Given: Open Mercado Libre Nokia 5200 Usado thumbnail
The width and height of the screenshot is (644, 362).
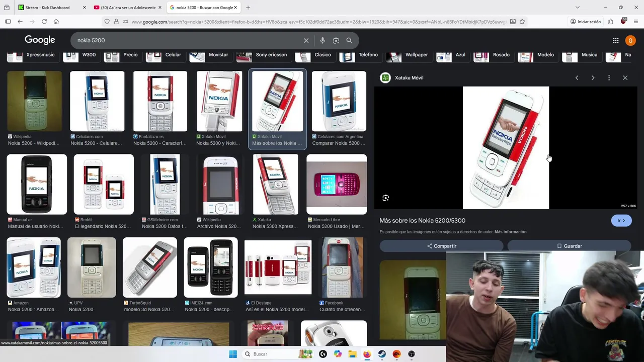Looking at the screenshot, I should coord(337,185).
